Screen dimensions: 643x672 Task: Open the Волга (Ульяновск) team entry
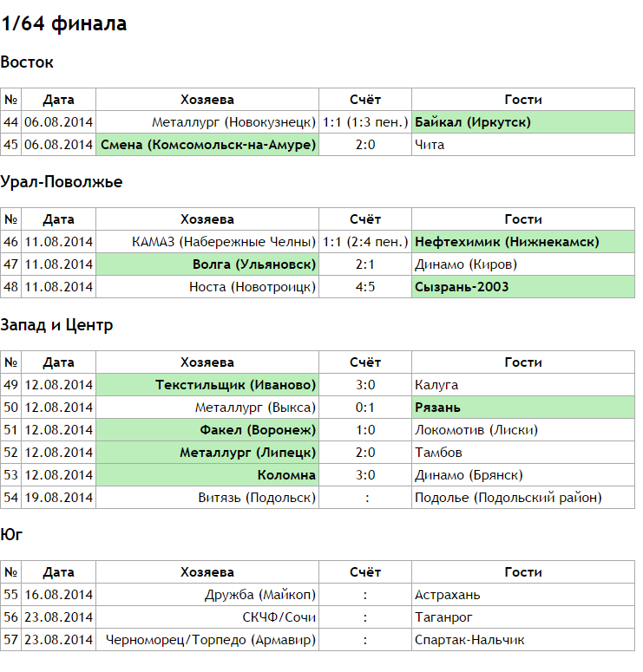pyautogui.click(x=253, y=264)
